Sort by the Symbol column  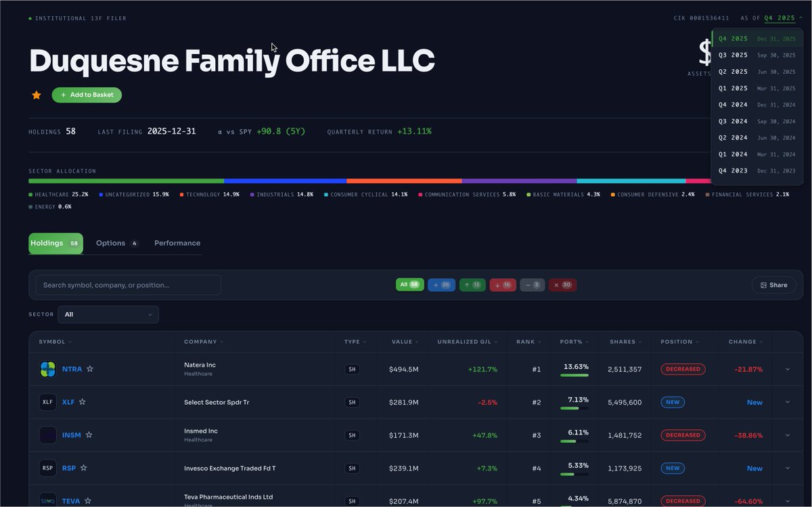point(55,342)
